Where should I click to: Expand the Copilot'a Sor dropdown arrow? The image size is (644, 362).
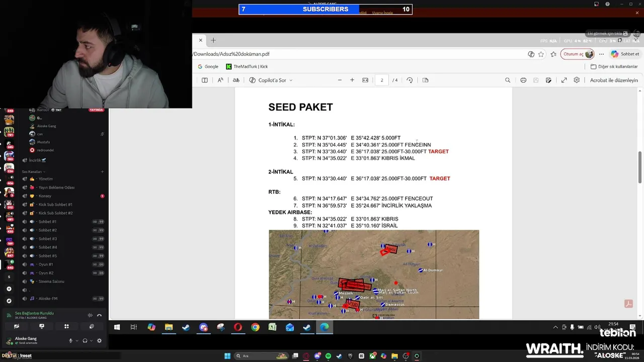[x=291, y=80]
